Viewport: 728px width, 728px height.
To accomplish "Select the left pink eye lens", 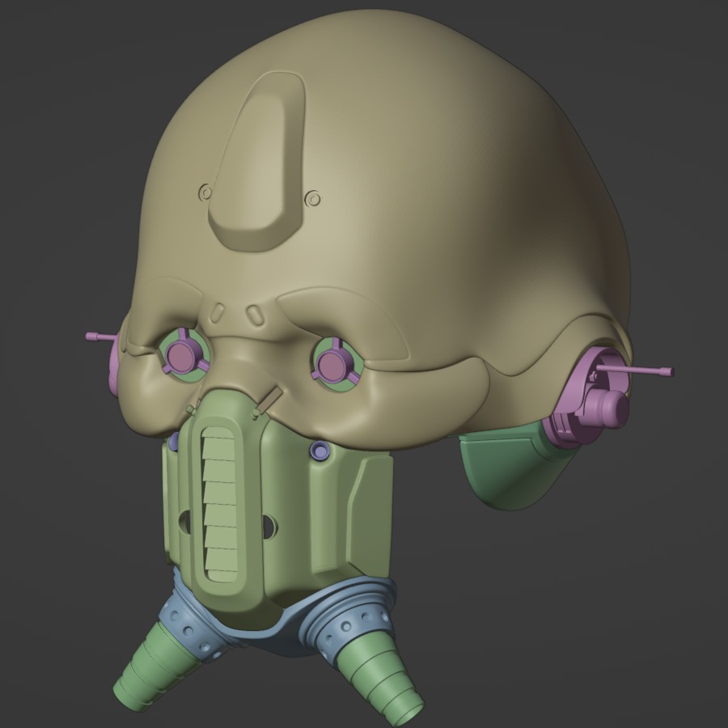I will coord(183,356).
